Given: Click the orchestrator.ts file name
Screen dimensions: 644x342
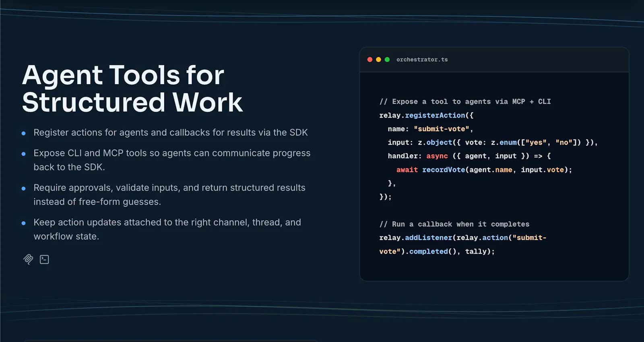Looking at the screenshot, I should click(x=422, y=60).
